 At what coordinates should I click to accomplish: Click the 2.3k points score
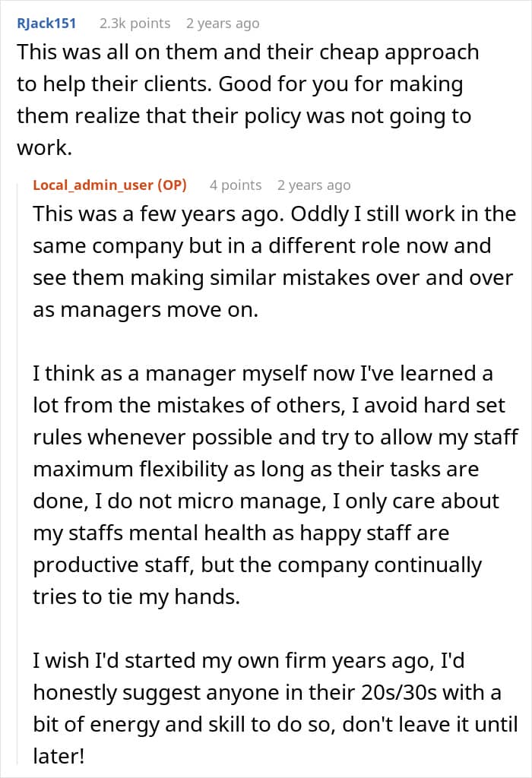[x=135, y=24]
